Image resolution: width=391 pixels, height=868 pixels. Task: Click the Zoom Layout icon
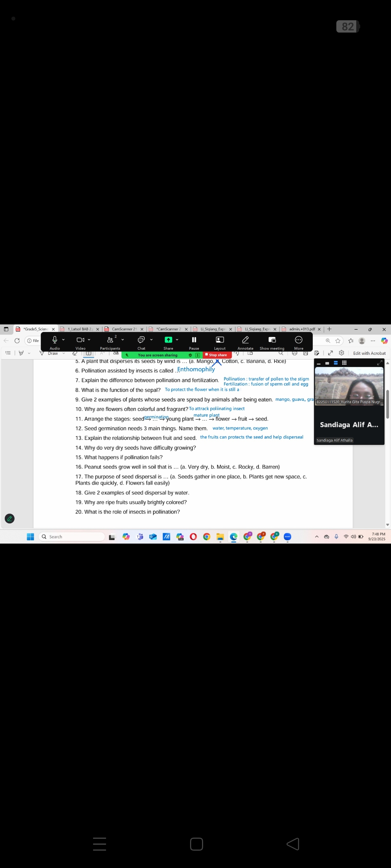tap(220, 340)
